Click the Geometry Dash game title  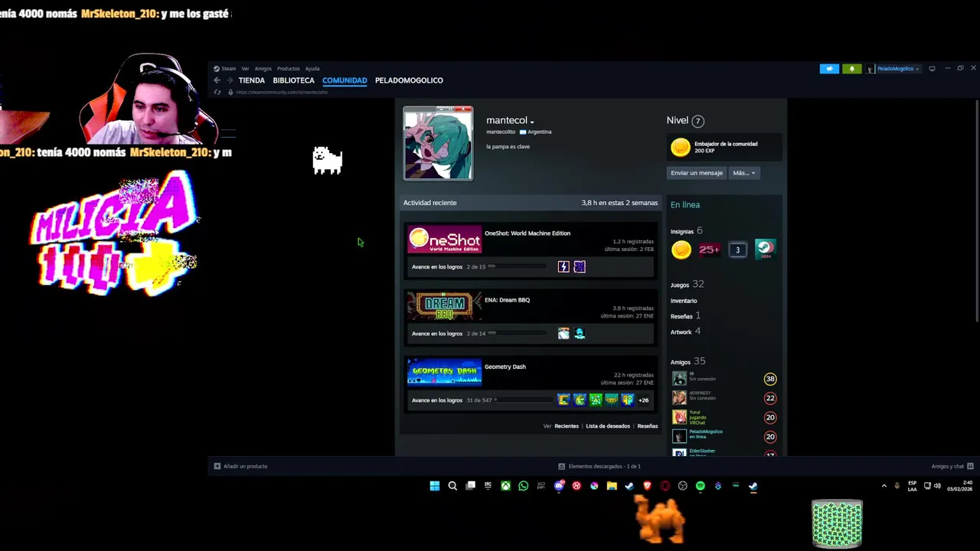tap(505, 367)
